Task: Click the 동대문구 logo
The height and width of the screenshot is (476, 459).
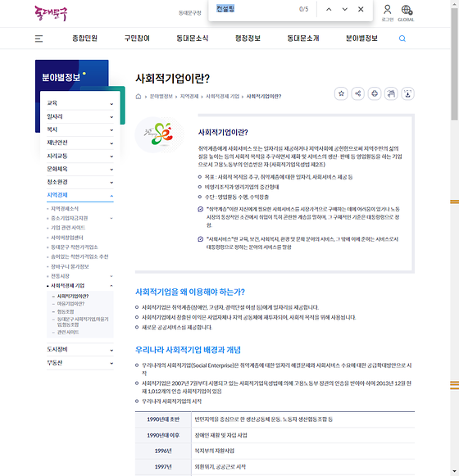Action: point(51,13)
